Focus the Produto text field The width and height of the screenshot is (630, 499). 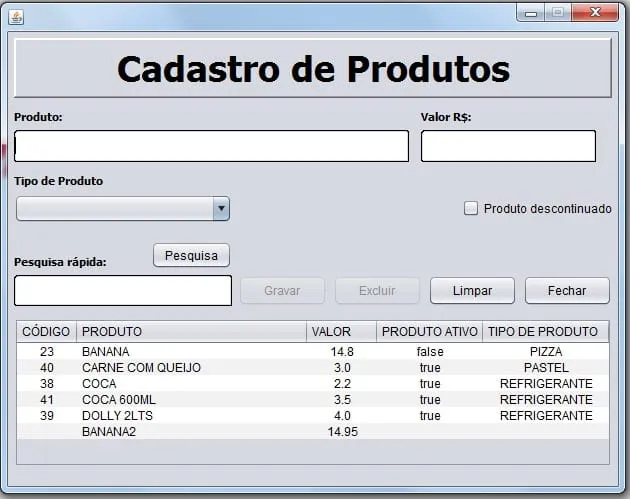pyautogui.click(x=211, y=146)
